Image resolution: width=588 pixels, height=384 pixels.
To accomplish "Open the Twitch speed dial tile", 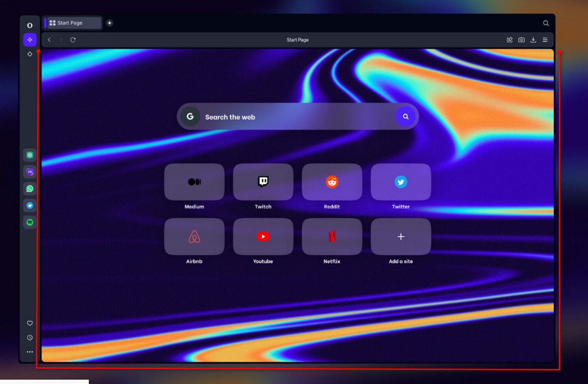I will [263, 182].
